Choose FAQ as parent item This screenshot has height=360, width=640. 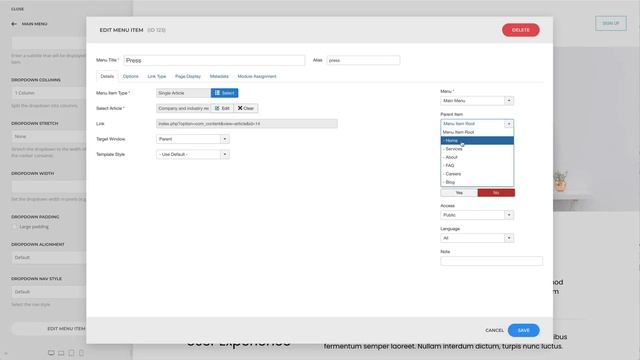click(x=477, y=165)
